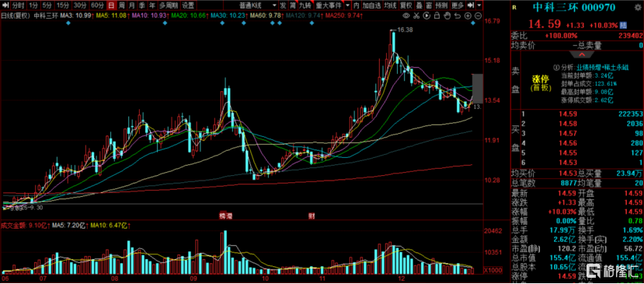Start chart replay with the play icon
The image size is (644, 284).
[x=426, y=16]
